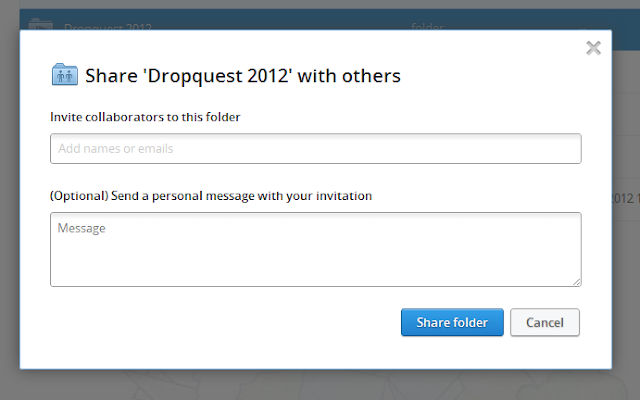The height and width of the screenshot is (400, 640).
Task: Click inside the Message text area
Action: (316, 249)
